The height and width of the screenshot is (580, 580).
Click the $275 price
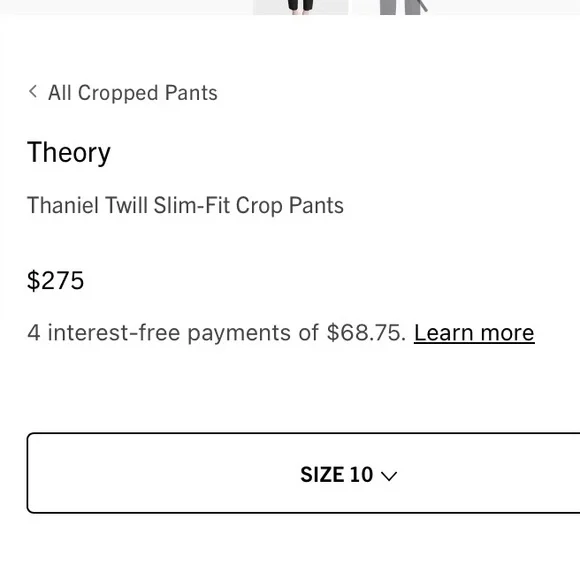click(x=55, y=280)
